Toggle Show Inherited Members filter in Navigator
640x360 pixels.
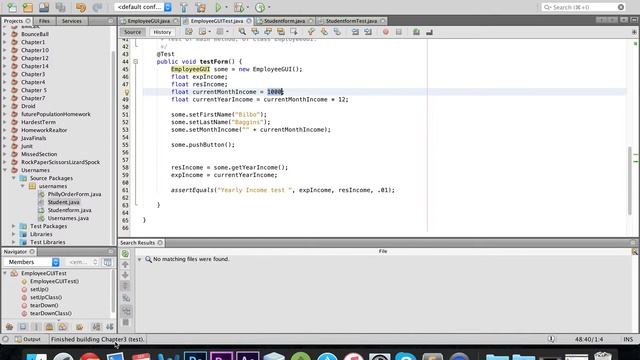pos(9,327)
